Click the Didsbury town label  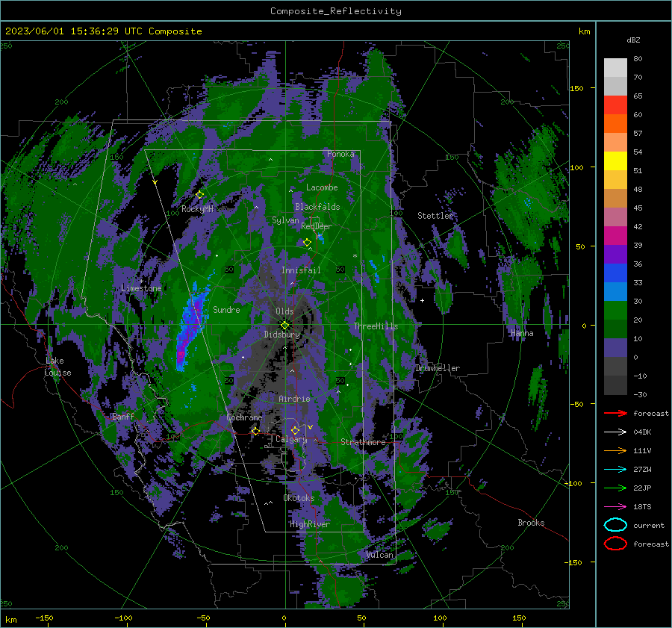click(x=282, y=335)
